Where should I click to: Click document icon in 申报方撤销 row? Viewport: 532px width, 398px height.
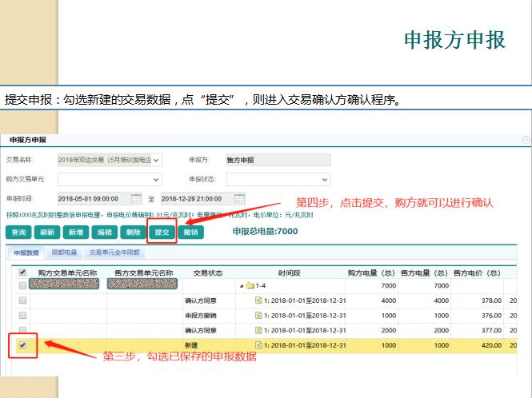click(258, 315)
